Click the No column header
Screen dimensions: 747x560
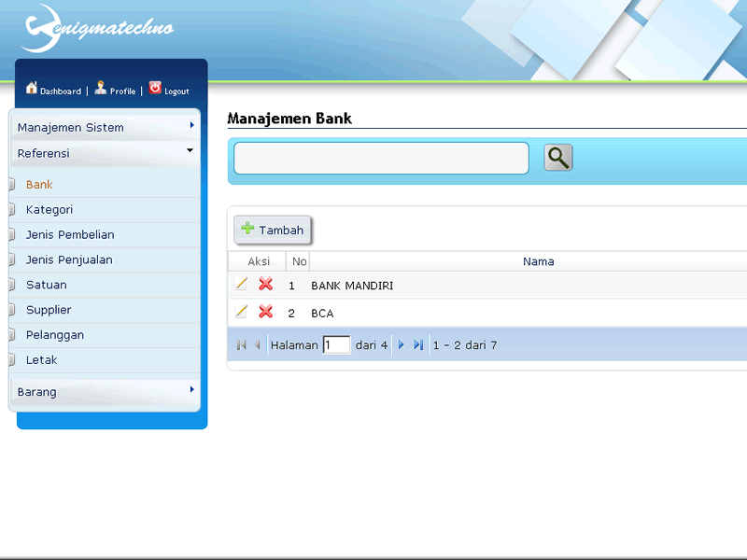[x=299, y=261]
